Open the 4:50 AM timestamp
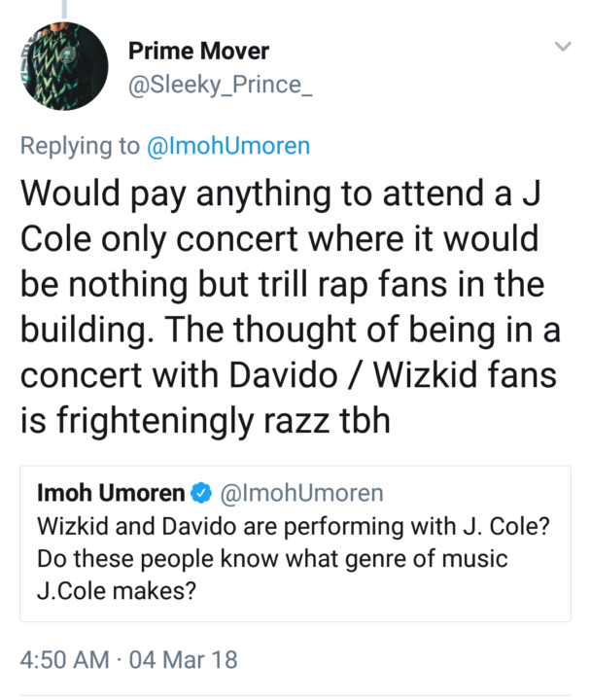This screenshot has height=700, width=591. 65,660
